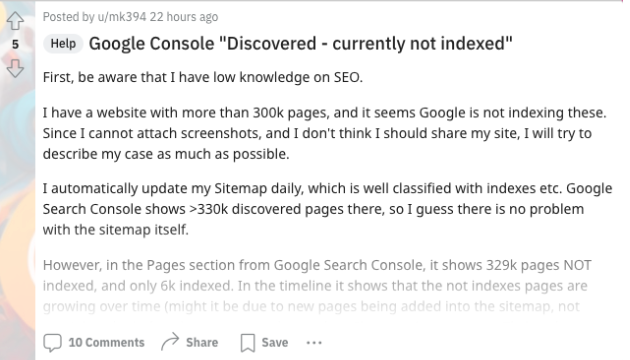Image resolution: width=630 pixels, height=360 pixels.
Task: Click the "22 hours ago" timestamp
Action: click(x=184, y=17)
